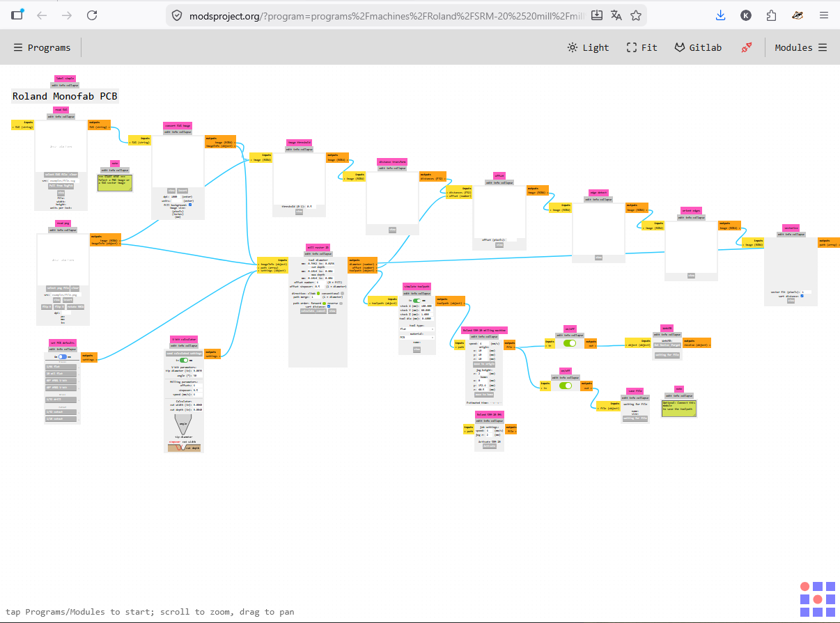840x623 pixels.
Task: Select reverse path order radio button
Action: [341, 303]
